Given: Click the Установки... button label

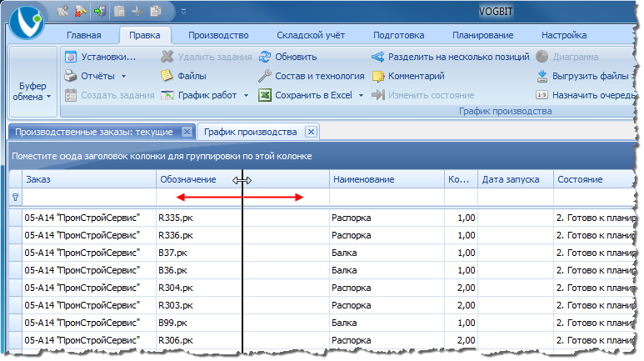Looking at the screenshot, I should point(108,57).
